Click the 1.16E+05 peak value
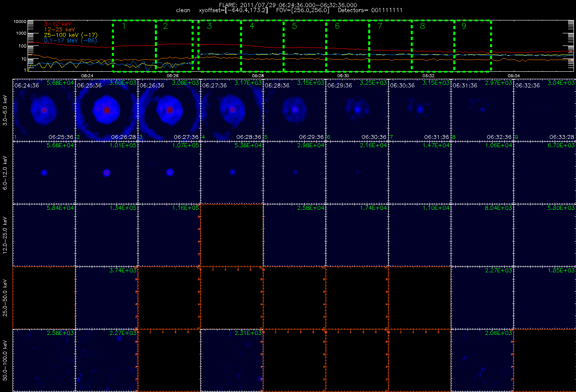The image size is (576, 392). (185, 208)
